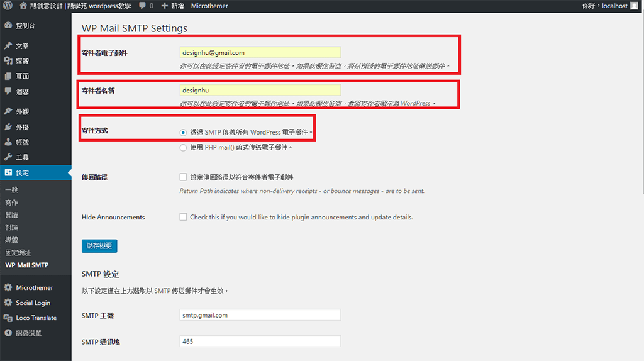The height and width of the screenshot is (361, 644).
Task: Open the 討論 settings submenu
Action: pyautogui.click(x=11, y=227)
